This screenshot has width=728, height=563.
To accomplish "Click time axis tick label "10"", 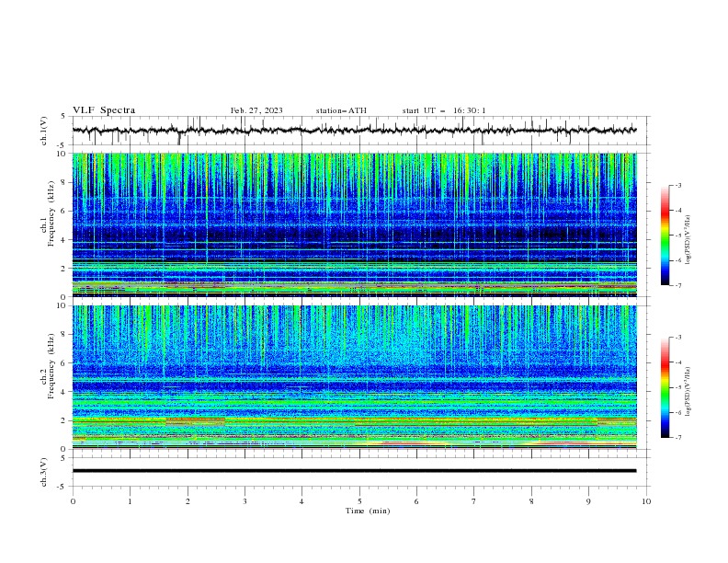I will tap(646, 501).
